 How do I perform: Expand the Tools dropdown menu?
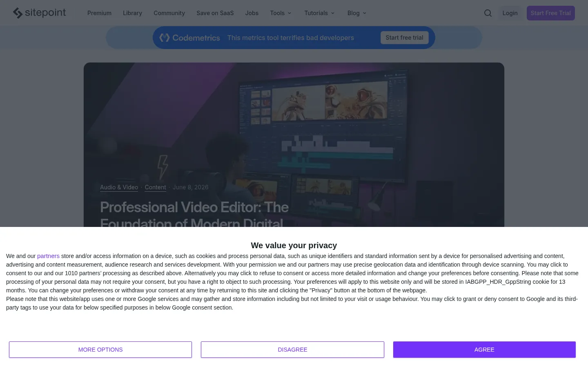(x=281, y=13)
